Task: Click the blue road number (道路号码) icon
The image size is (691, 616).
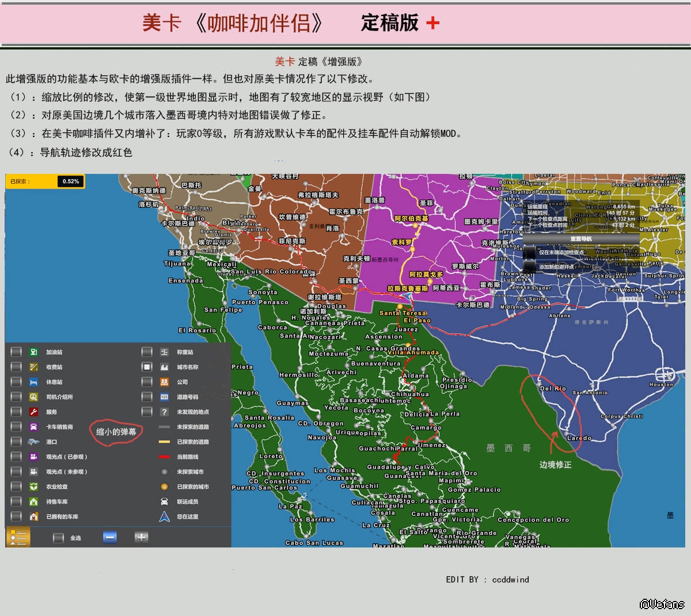Action: 164,397
